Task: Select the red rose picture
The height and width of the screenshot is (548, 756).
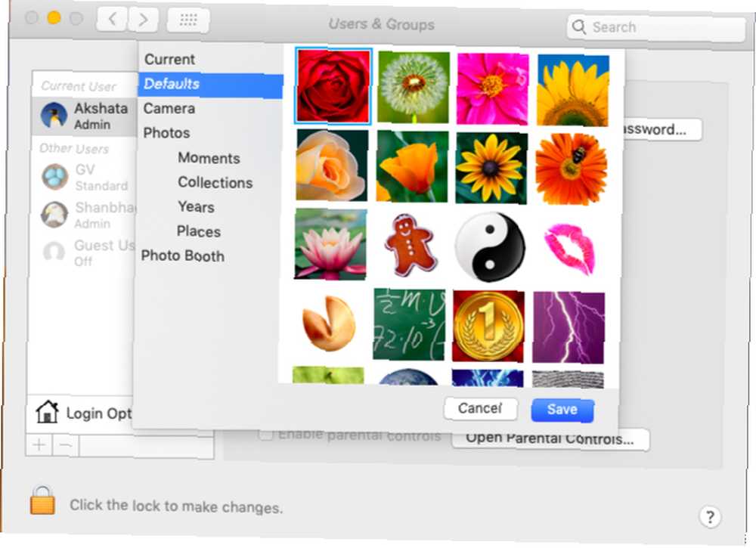Action: click(x=333, y=86)
